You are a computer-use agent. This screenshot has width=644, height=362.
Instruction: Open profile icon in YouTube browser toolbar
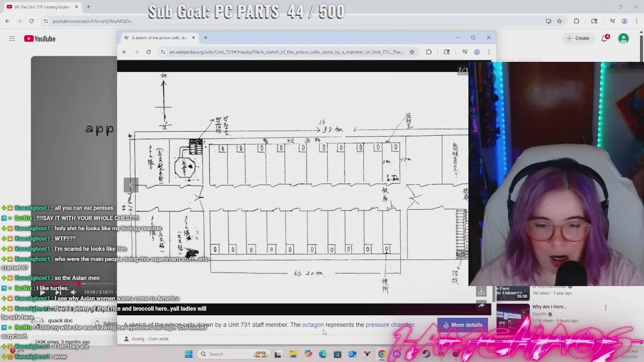click(624, 21)
